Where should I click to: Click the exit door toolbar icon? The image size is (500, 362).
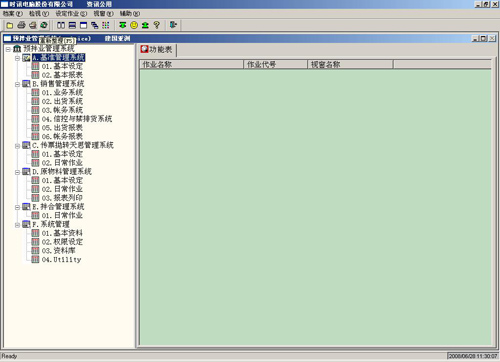click(173, 25)
